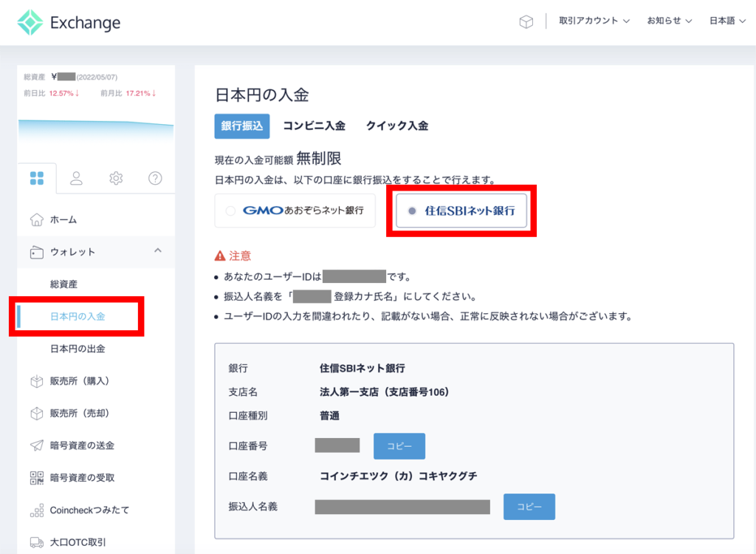Click the 普通 account type value
This screenshot has width=756, height=554.
click(x=330, y=415)
